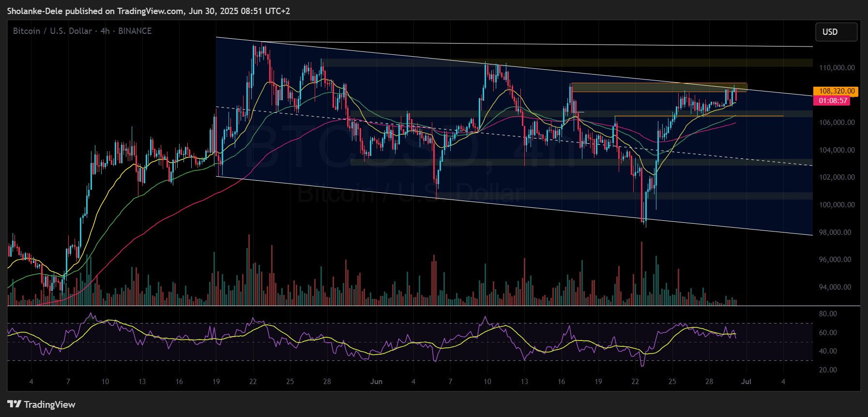Click the 98,000.00 price axis label
This screenshot has width=868, height=417.
[x=835, y=232]
